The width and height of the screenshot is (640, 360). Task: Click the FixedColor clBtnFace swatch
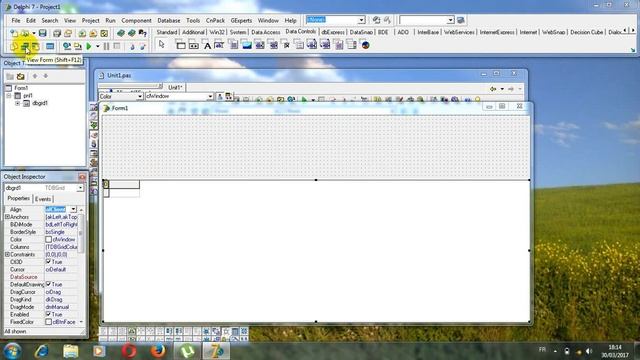point(48,322)
